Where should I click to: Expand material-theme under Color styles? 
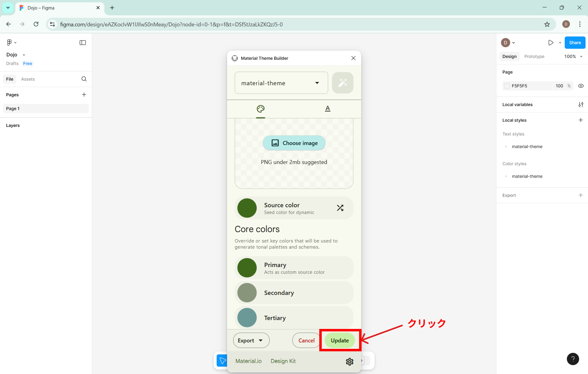(x=506, y=176)
